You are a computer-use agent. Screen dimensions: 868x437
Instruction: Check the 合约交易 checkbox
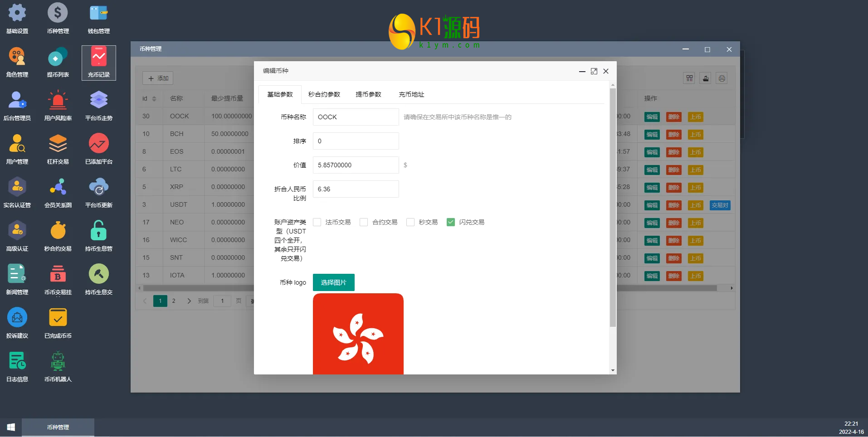(x=364, y=222)
